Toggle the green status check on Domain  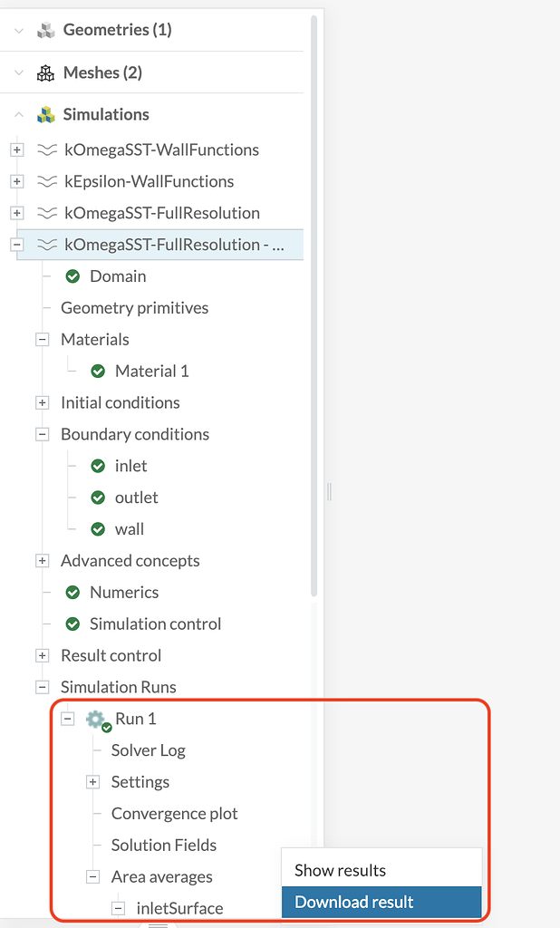(72, 275)
